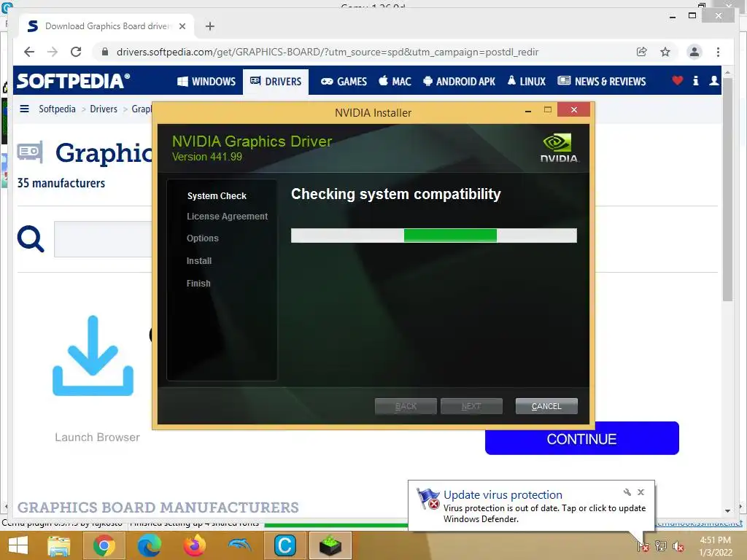Minimize the NVIDIA Installer window
The width and height of the screenshot is (747, 560).
point(528,111)
